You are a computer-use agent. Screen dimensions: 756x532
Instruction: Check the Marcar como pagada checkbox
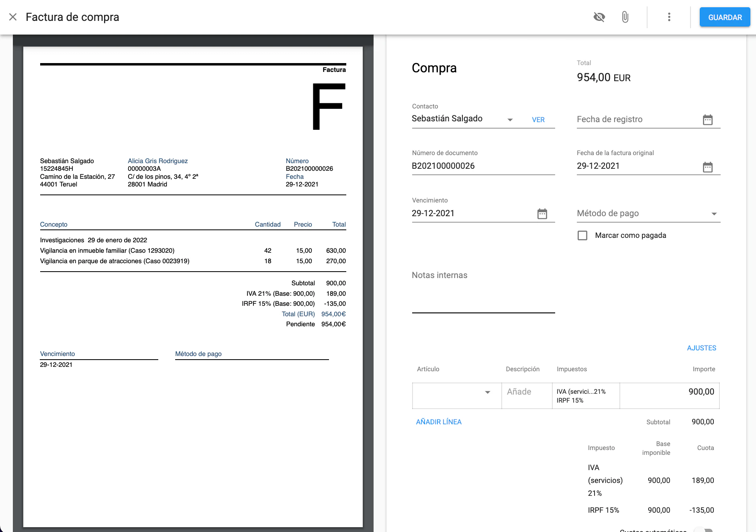[582, 235]
